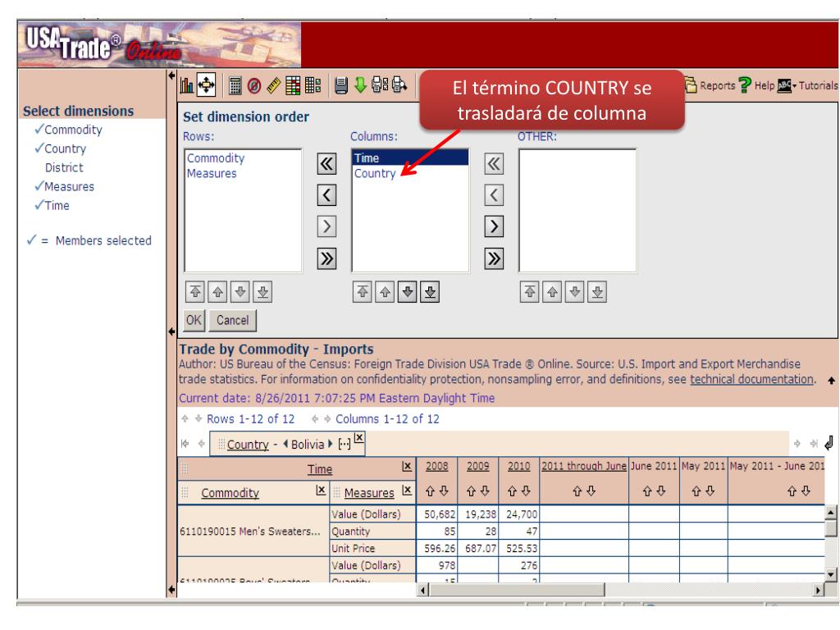Open the technical documentation link

(751, 379)
